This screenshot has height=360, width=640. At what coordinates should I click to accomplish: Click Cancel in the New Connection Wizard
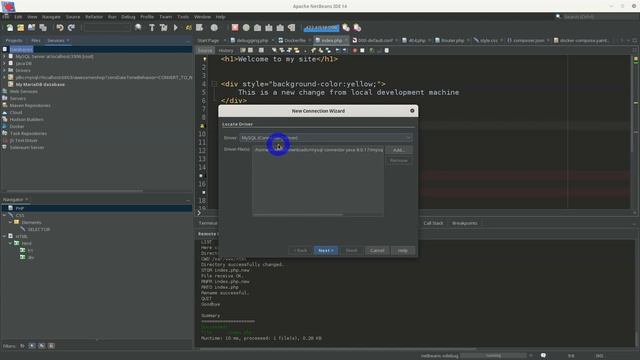coord(377,250)
